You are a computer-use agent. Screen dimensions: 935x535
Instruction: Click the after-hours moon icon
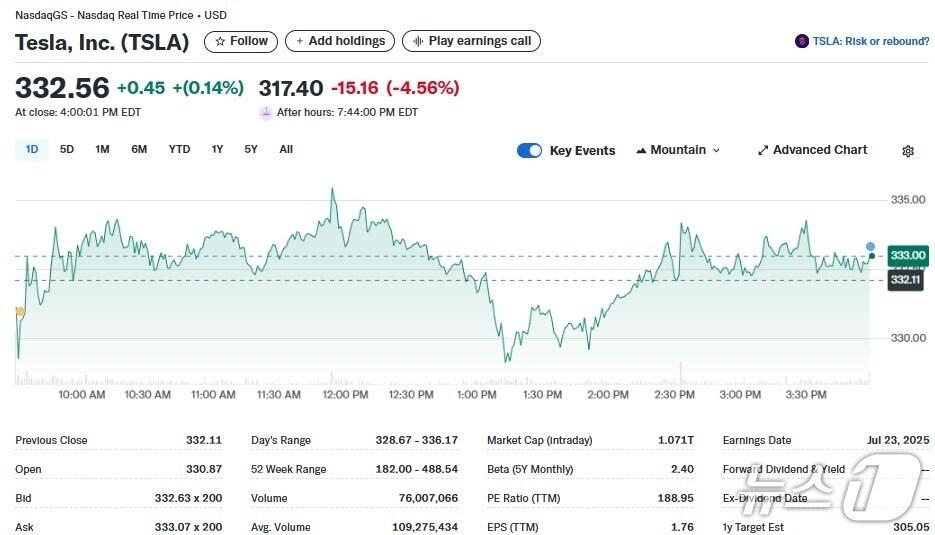click(265, 113)
